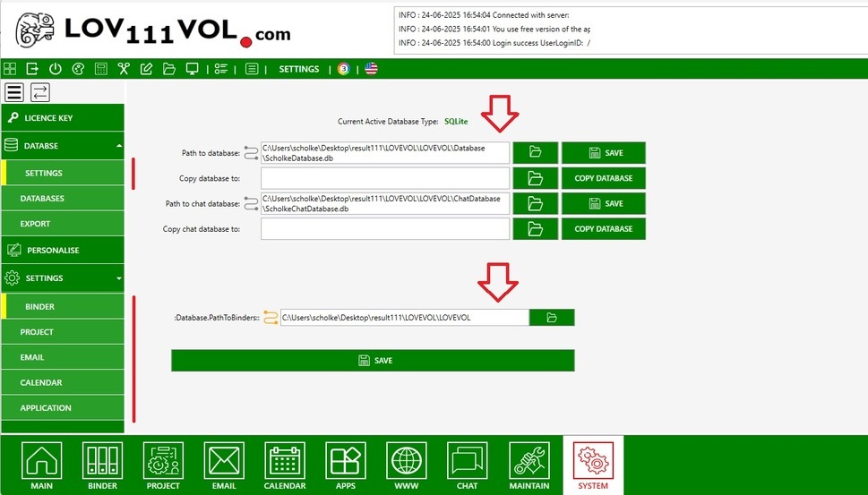Open the APPS module
This screenshot has height=495, width=868.
tap(346, 465)
